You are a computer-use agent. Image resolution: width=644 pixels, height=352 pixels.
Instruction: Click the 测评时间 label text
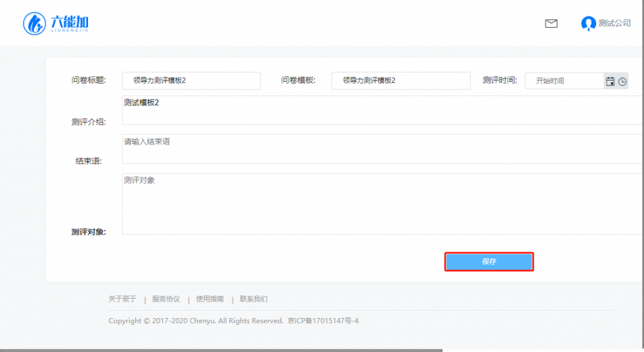coord(499,80)
